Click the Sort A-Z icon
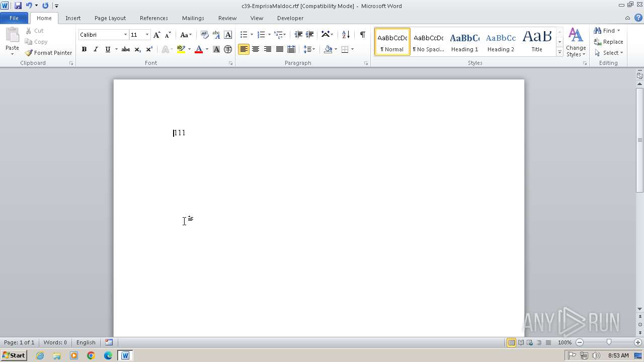 tap(346, 35)
